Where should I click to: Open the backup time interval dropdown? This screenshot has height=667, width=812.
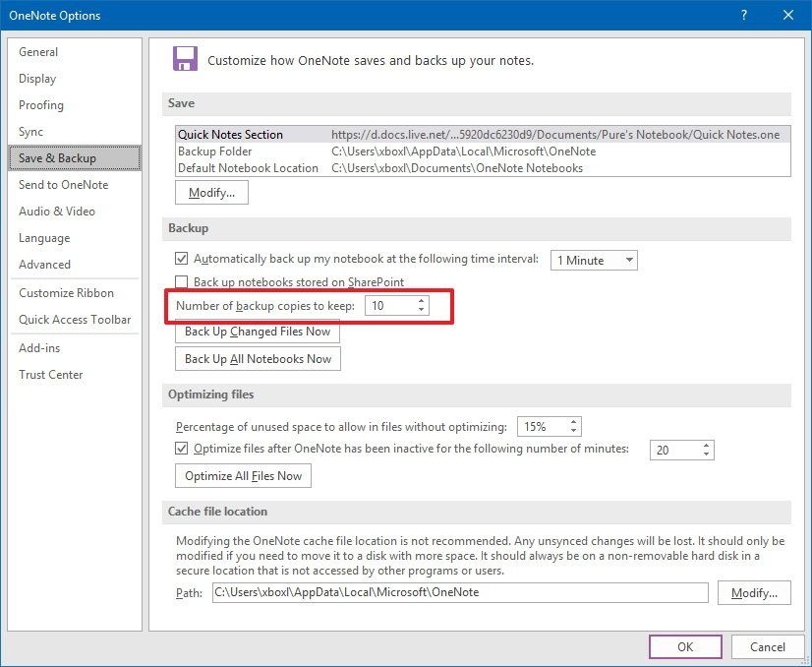[x=627, y=260]
